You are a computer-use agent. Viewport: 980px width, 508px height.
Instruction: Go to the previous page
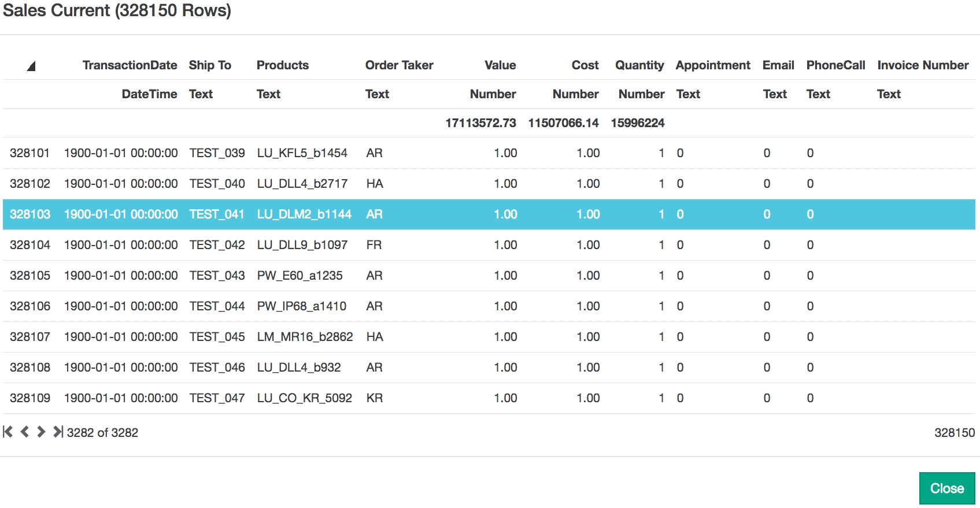click(x=24, y=432)
